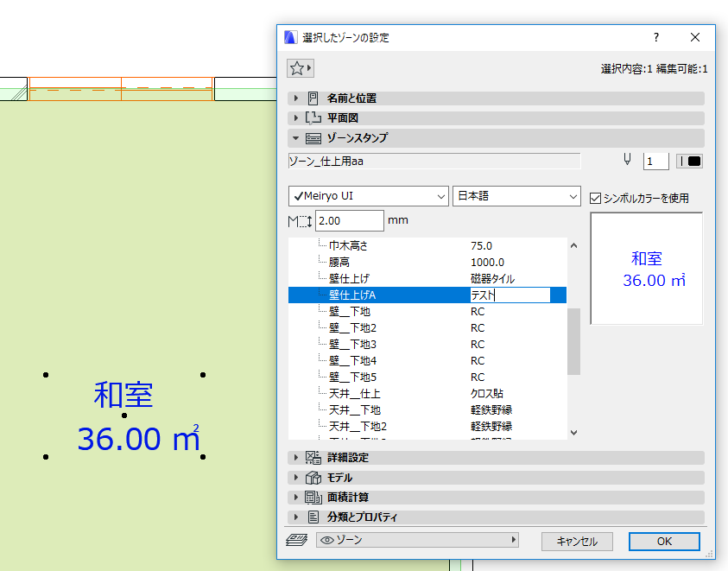Click the OK button
728x571 pixels.
pos(664,542)
